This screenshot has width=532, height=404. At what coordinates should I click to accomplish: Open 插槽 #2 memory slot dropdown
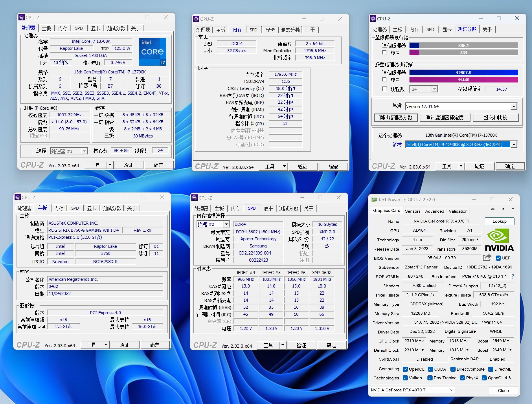pos(226,224)
